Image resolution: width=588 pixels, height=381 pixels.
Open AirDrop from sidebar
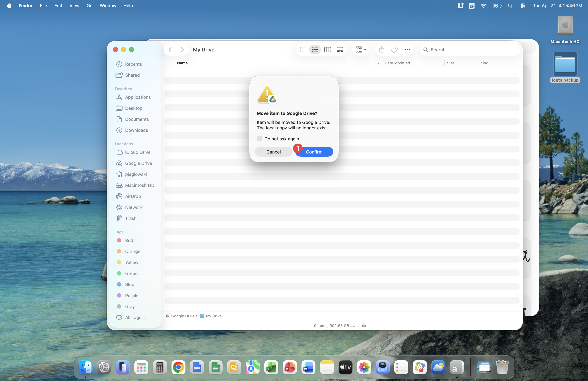click(133, 196)
